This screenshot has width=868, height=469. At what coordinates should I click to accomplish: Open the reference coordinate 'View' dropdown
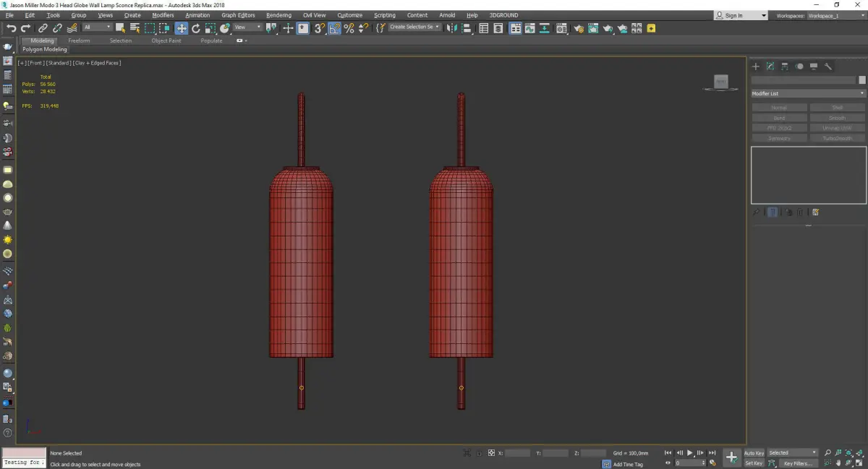coord(247,27)
